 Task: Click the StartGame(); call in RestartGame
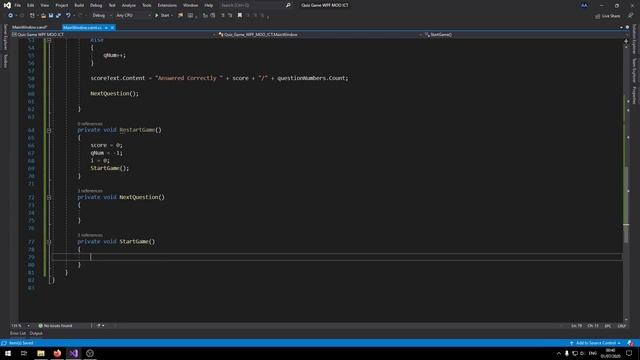109,168
